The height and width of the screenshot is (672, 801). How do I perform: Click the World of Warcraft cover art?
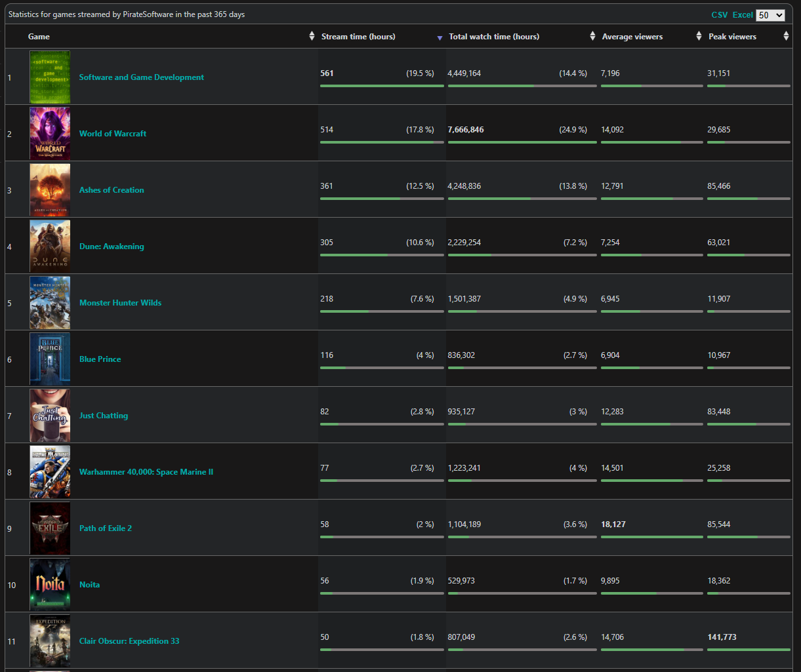pos(50,133)
